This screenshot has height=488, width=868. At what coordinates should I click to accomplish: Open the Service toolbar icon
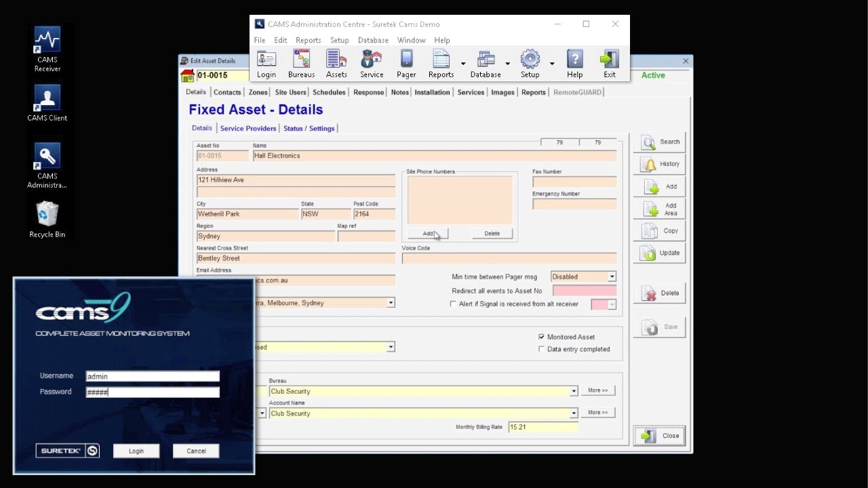372,64
